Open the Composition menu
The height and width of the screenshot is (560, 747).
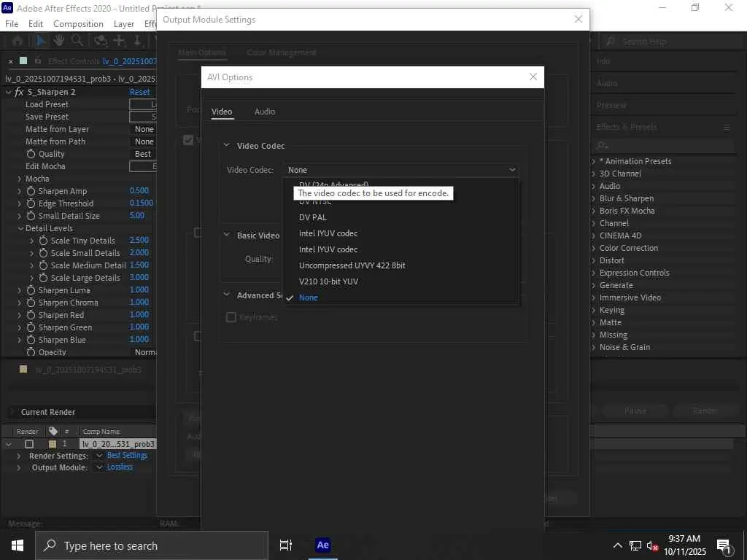tap(78, 24)
